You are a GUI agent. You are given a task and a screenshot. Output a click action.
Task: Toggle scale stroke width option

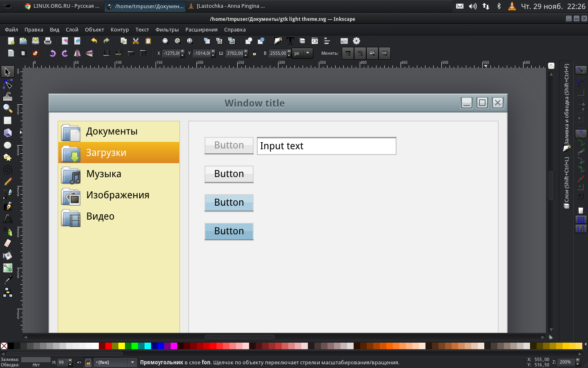pyautogui.click(x=348, y=53)
